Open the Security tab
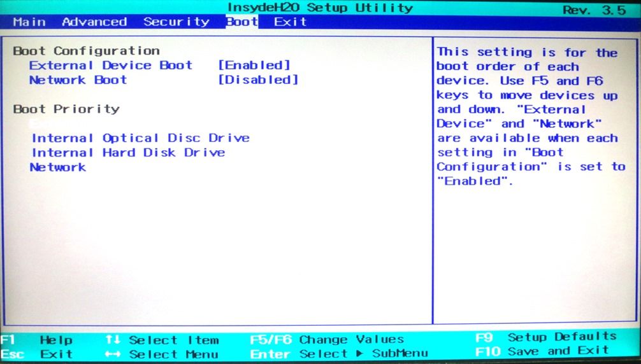 176,22
